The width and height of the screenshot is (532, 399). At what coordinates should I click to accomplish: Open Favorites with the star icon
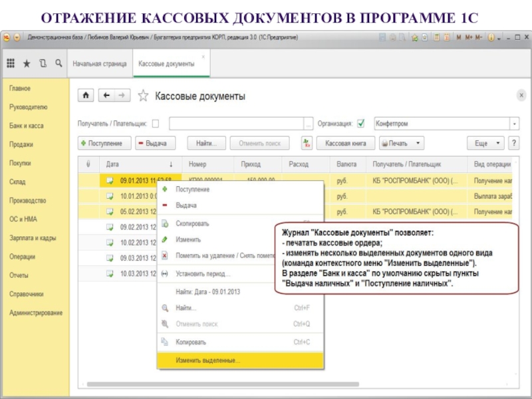pos(27,64)
